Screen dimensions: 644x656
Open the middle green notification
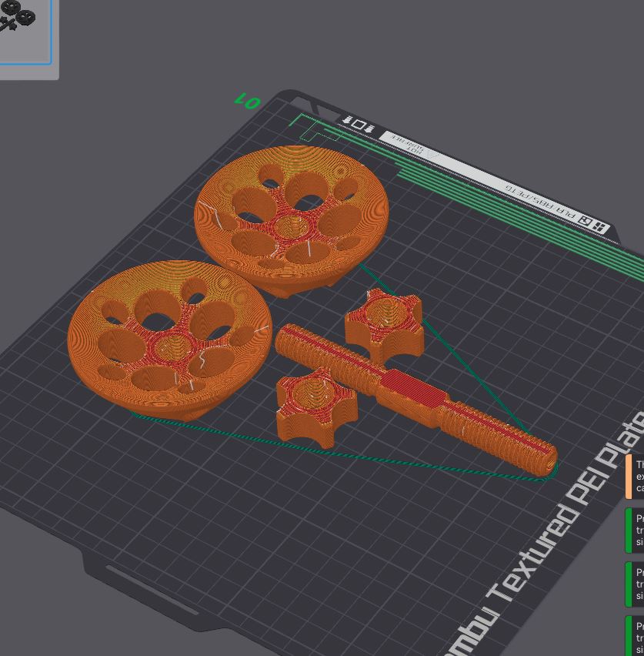(x=636, y=584)
